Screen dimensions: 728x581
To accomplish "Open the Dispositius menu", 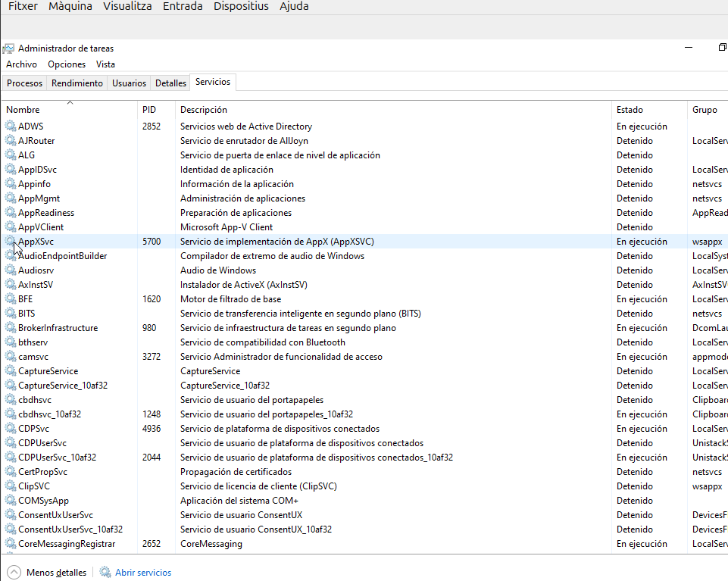I will click(241, 6).
